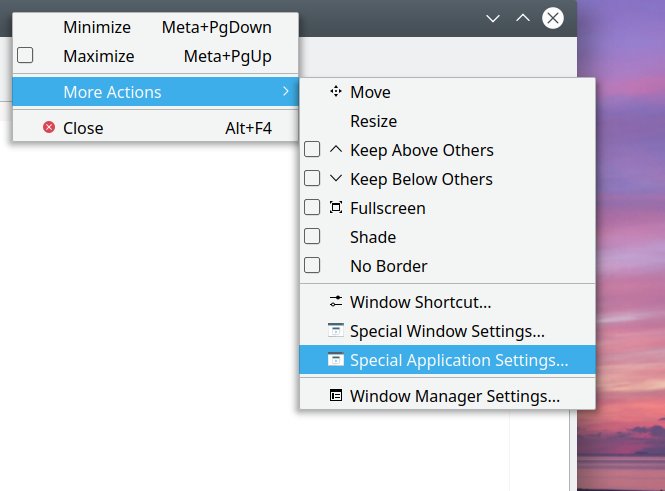The image size is (665, 491).
Task: Choose Minimize from the window menu
Action: (97, 27)
